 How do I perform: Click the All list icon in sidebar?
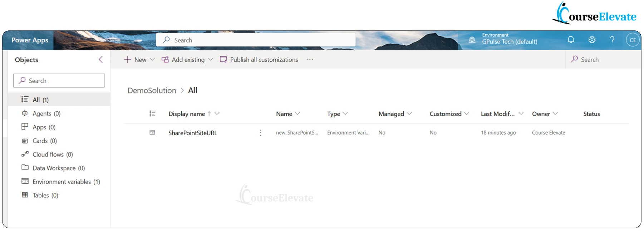coord(25,99)
